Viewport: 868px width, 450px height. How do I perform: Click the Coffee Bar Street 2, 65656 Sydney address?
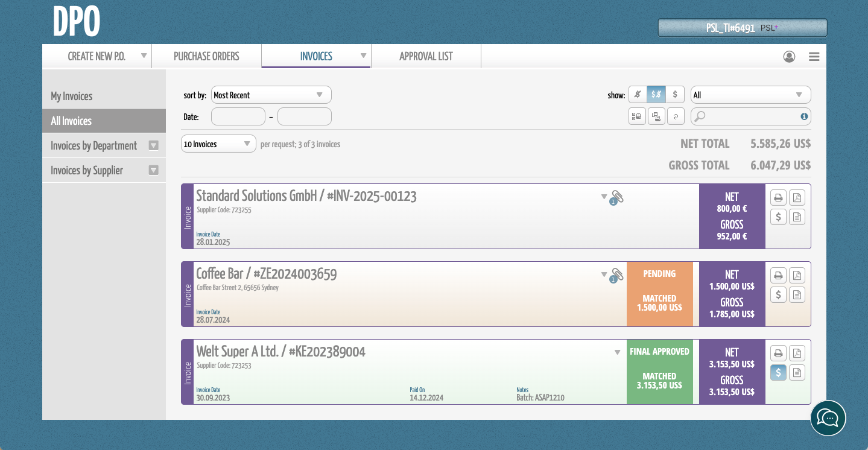[238, 288]
